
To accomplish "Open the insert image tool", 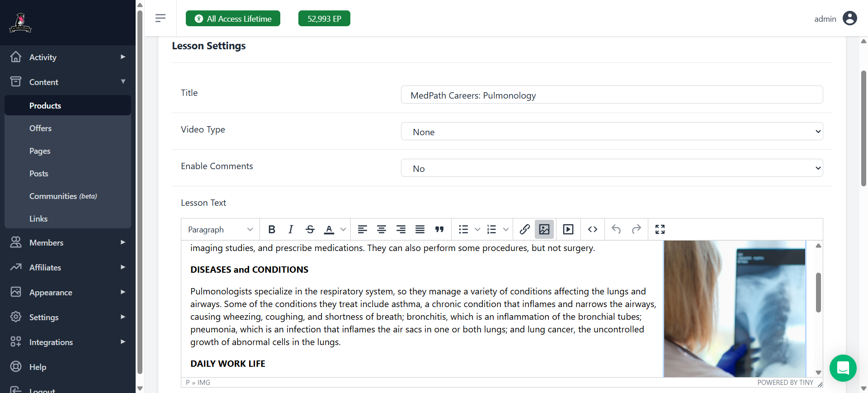I will click(544, 229).
